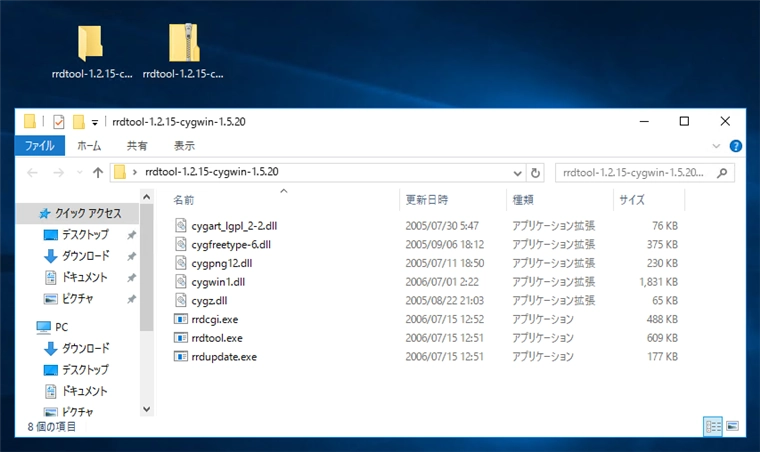760x452 pixels.
Task: Sort by 名前 column header
Action: point(184,200)
